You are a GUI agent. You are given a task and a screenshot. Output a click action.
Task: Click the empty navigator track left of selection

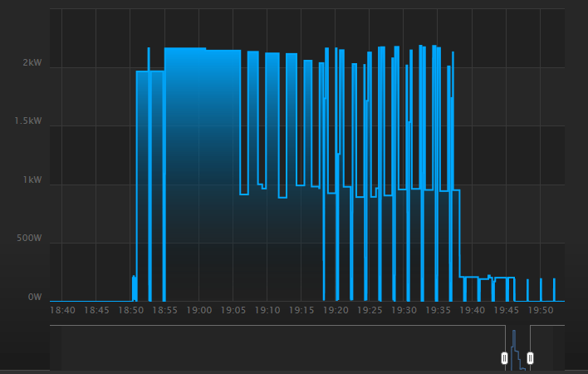point(274,347)
